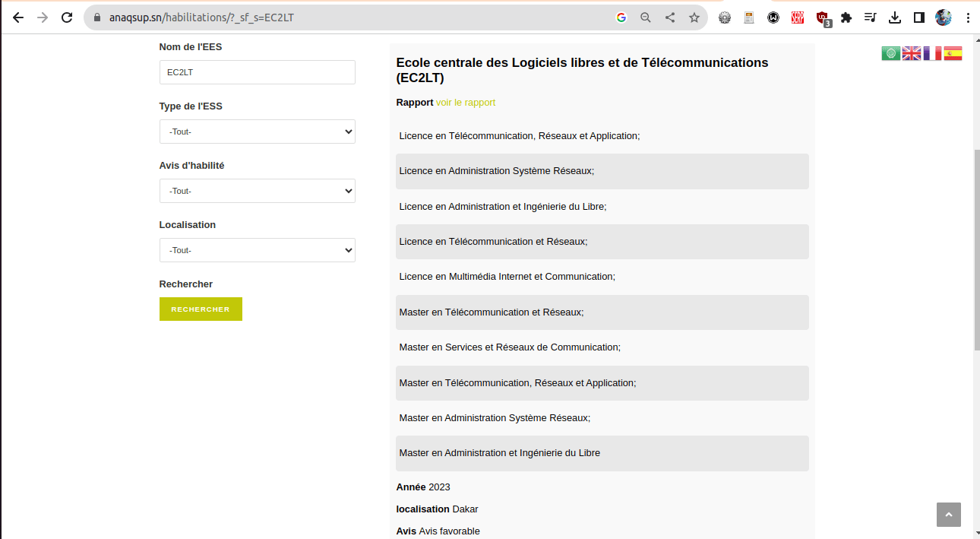Click the 'Rapport' label
Screen dimensions: 980x539
coord(415,103)
